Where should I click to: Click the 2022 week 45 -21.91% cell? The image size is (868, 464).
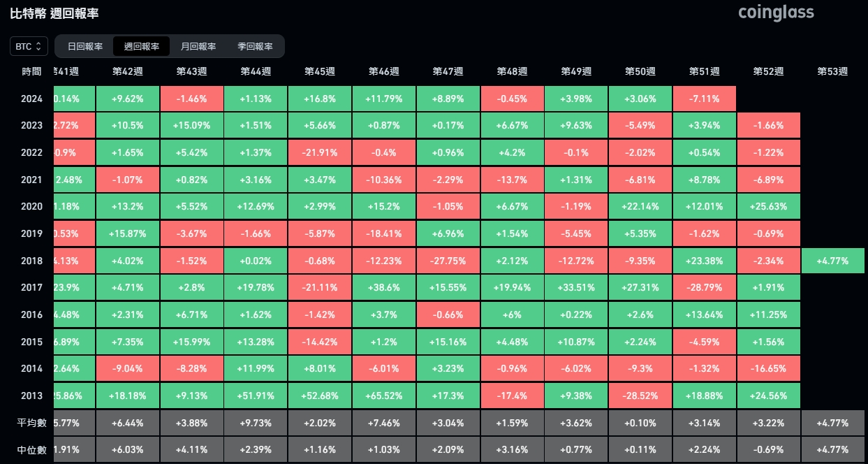click(x=319, y=152)
